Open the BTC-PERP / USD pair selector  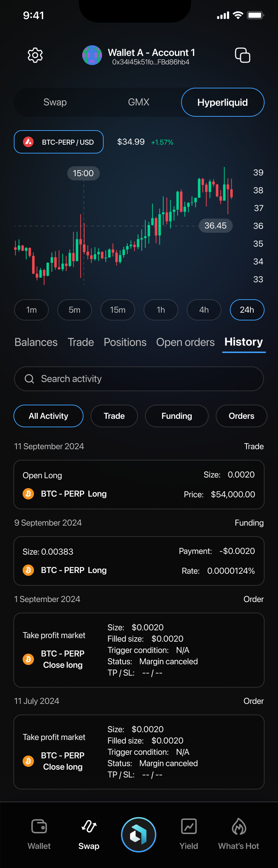click(x=59, y=142)
